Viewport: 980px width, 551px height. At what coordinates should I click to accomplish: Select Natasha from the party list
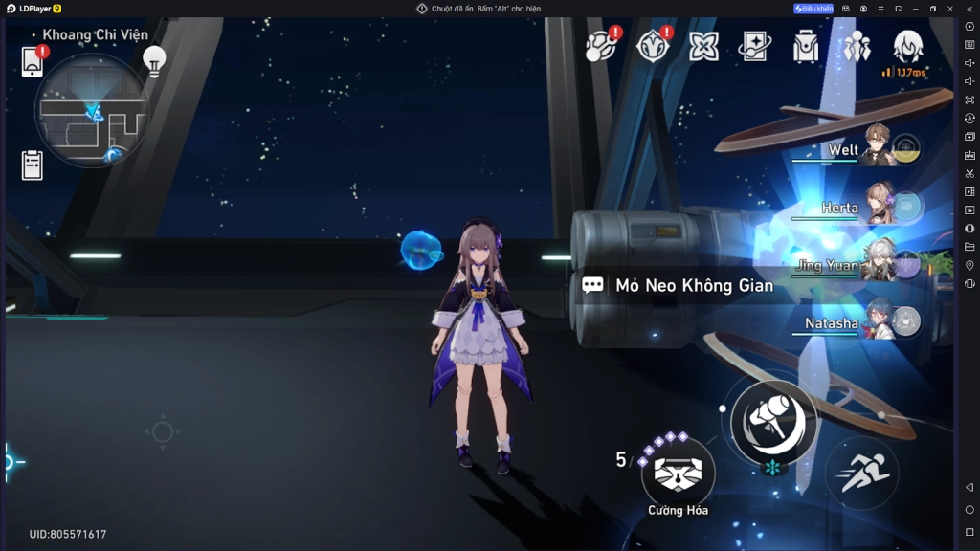[879, 320]
